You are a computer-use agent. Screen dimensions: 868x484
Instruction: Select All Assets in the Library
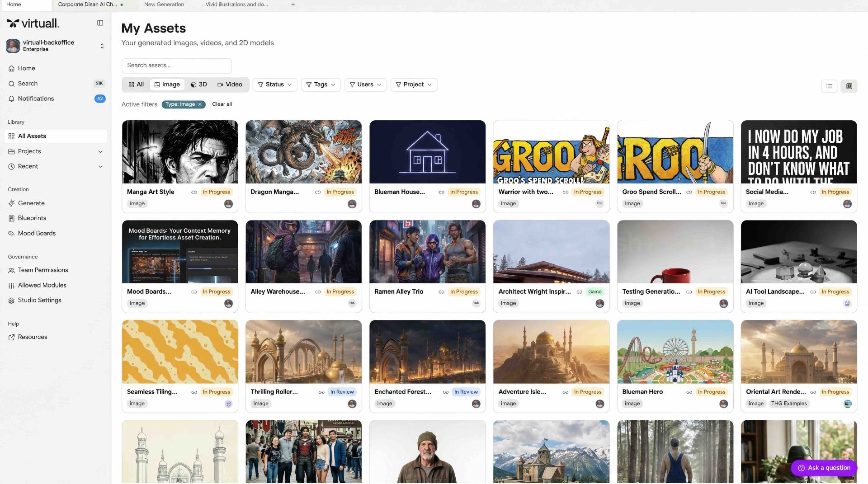[x=56, y=136]
